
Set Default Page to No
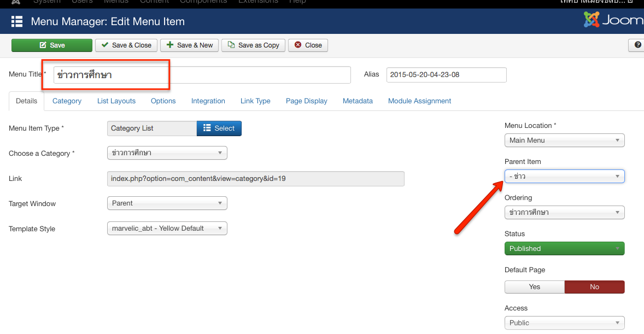pyautogui.click(x=594, y=287)
